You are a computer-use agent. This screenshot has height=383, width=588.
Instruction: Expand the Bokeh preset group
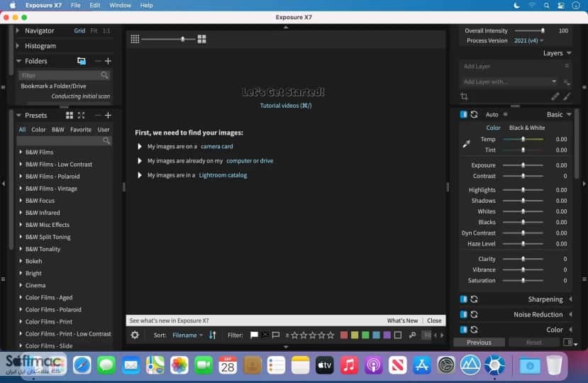[21, 261]
